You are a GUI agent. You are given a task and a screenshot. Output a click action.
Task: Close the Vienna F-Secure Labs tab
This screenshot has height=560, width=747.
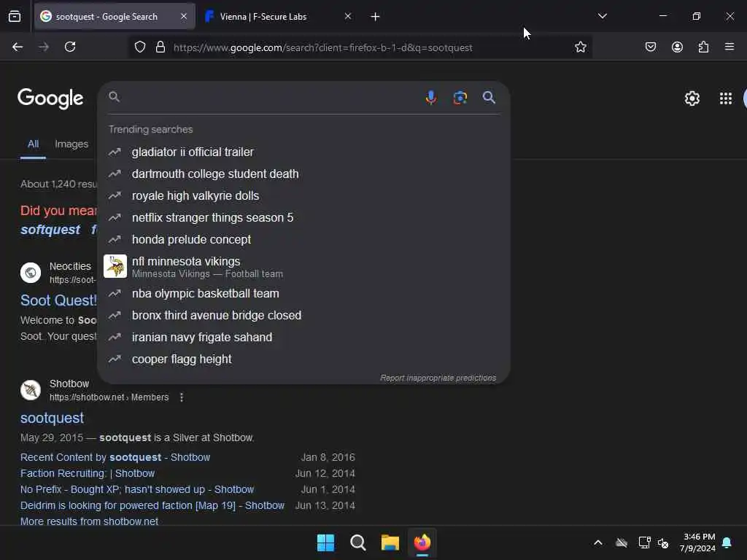(348, 16)
